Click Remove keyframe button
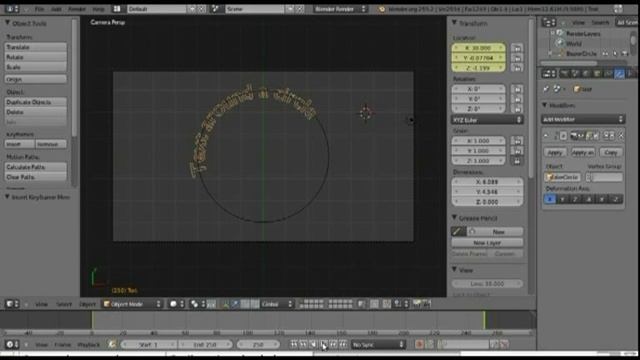 click(51, 144)
